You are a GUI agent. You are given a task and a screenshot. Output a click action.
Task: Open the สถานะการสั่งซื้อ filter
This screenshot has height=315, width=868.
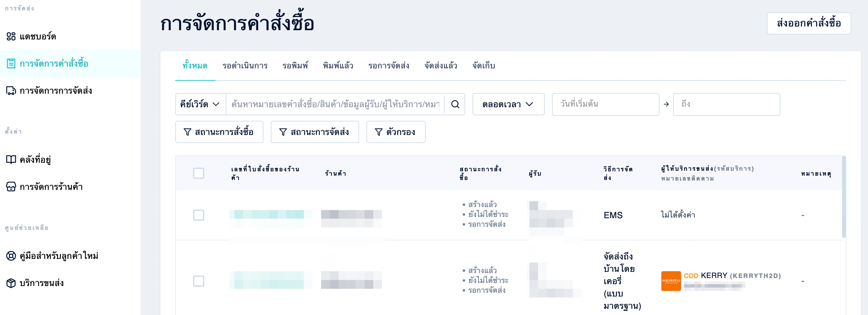(x=219, y=132)
